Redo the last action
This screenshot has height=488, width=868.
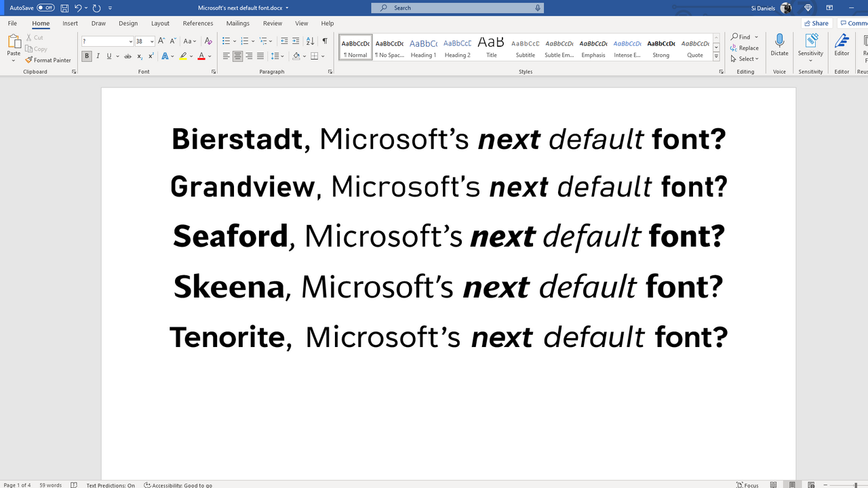point(96,8)
